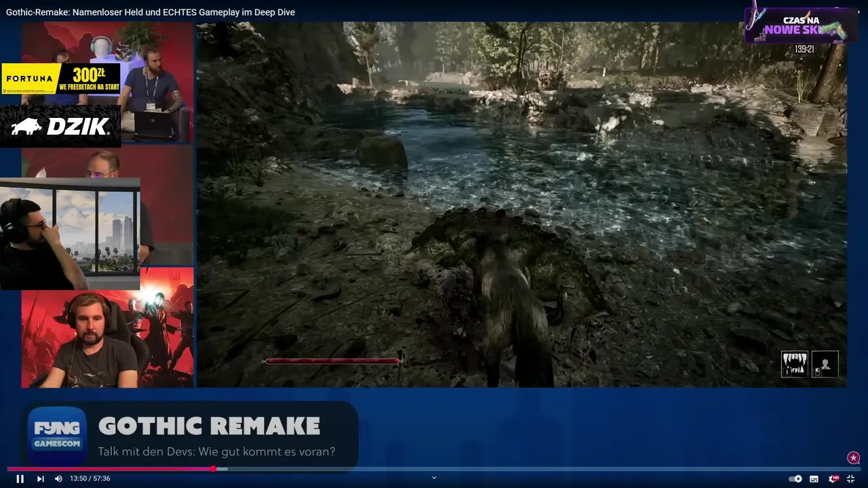
Task: Click the 'GOTHIC REMAKE' heading text
Action: [x=209, y=426]
